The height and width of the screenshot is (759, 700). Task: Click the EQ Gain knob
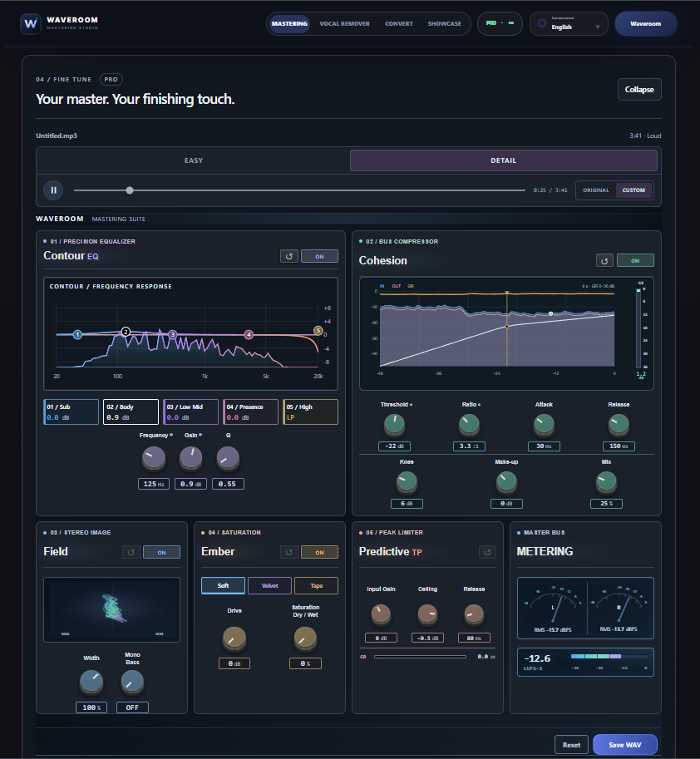pyautogui.click(x=190, y=458)
